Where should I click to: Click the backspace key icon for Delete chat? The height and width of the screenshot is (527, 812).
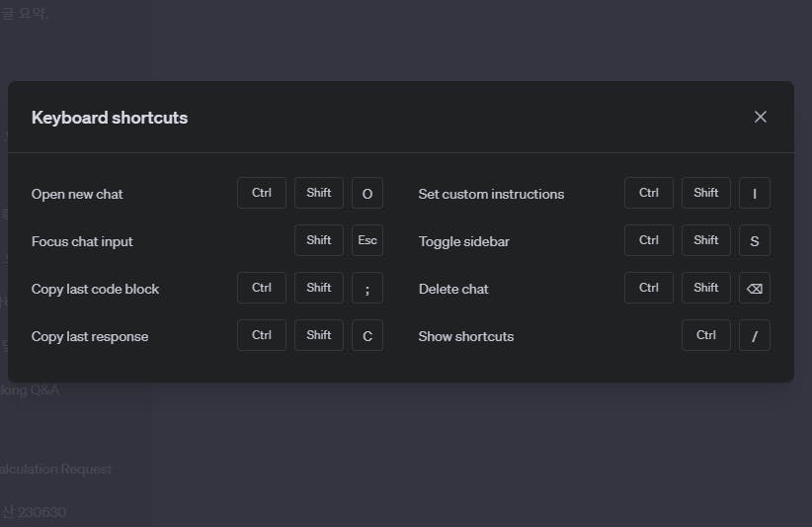click(x=755, y=289)
